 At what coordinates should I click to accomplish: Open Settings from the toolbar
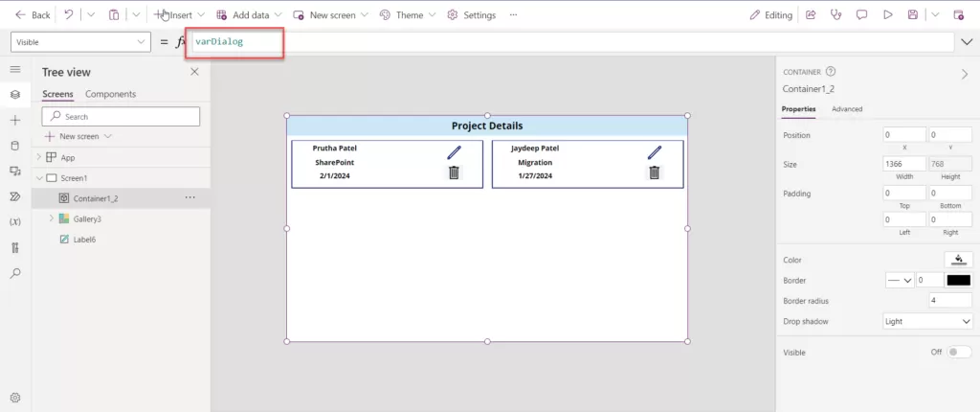click(472, 15)
